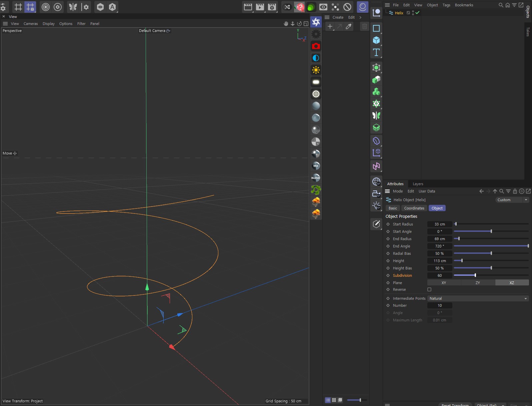Select the XY plane option
Viewport: 532px width, 406px height.
tap(444, 283)
